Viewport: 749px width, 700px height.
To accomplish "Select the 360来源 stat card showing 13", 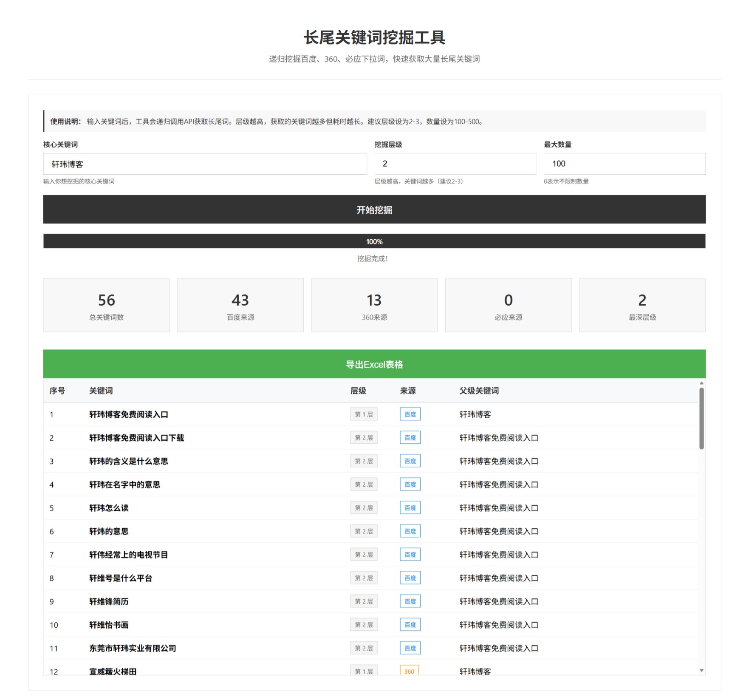I will pos(374,305).
